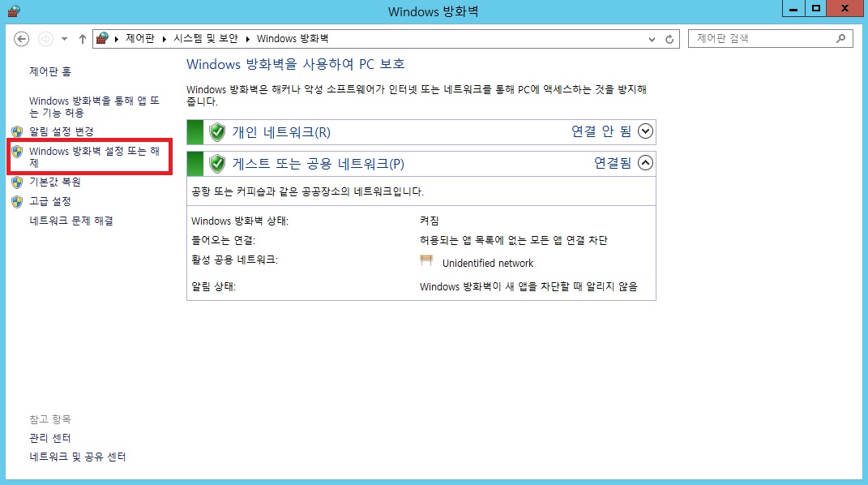
Task: Select Windows 방화벽을 사용하여 PC 보호 heading
Action: tap(296, 64)
